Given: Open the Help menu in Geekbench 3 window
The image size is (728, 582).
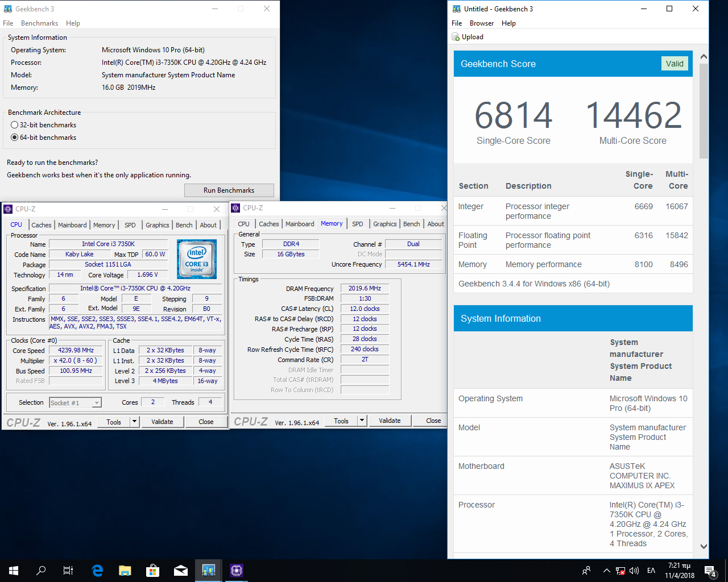Looking at the screenshot, I should tap(73, 23).
